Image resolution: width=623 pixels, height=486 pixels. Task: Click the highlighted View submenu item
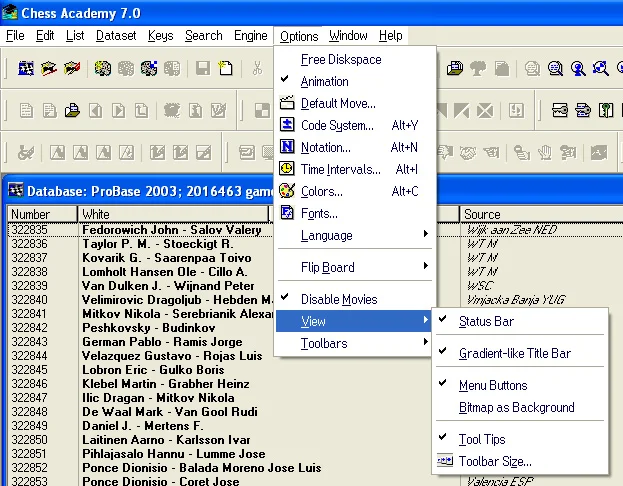tap(354, 321)
